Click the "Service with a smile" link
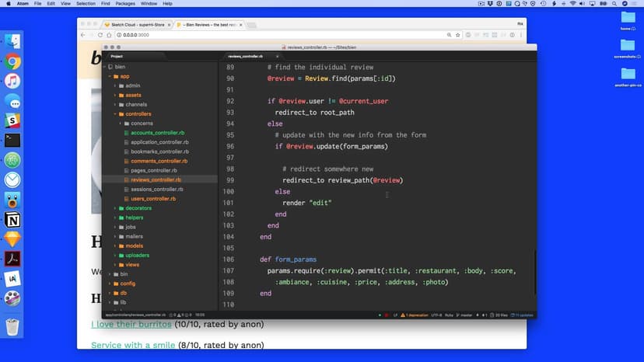Screen dimensions: 644x362 click(133, 345)
